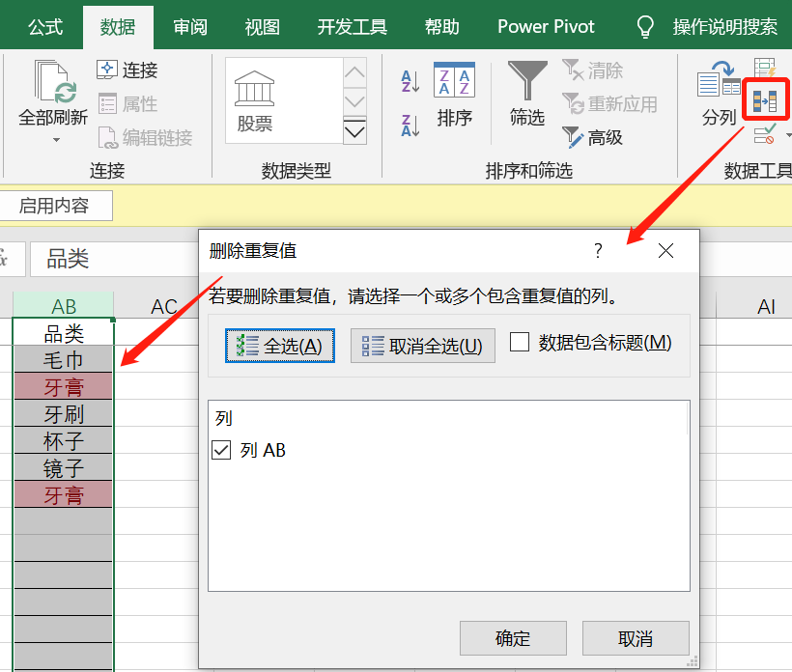Screen dimensions: 792x672
Task: Open the Review tab
Action: coord(190,27)
